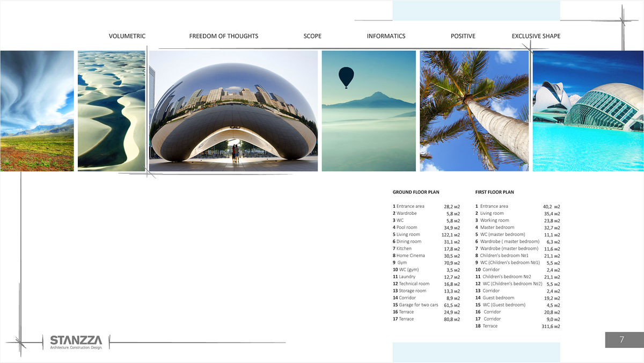Click ground floor row 5 Living room
Viewport: 644px width, 363px height.
[x=426, y=234]
